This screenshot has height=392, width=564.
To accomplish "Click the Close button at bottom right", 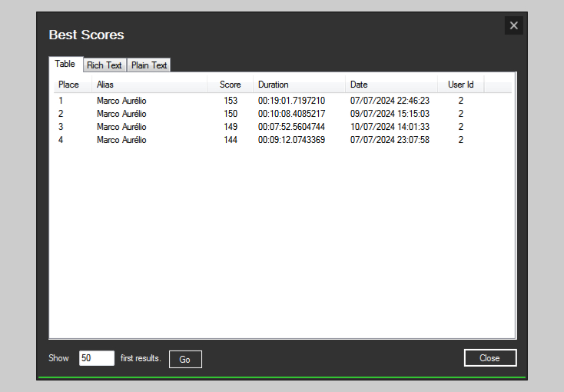I will coord(489,358).
